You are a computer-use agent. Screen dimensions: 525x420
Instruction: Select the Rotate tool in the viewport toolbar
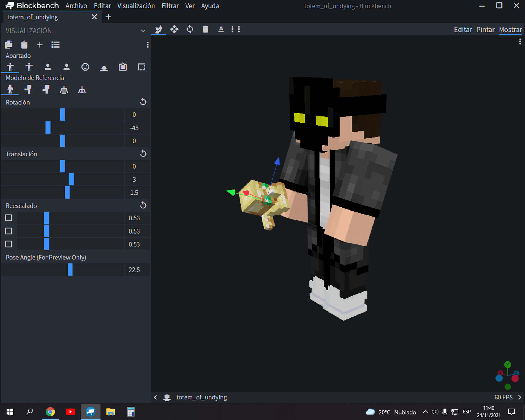point(190,29)
